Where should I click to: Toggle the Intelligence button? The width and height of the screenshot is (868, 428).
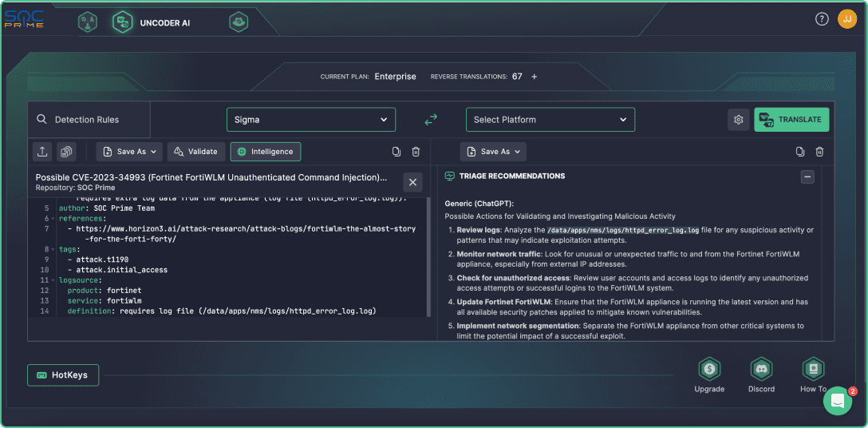pyautogui.click(x=265, y=152)
